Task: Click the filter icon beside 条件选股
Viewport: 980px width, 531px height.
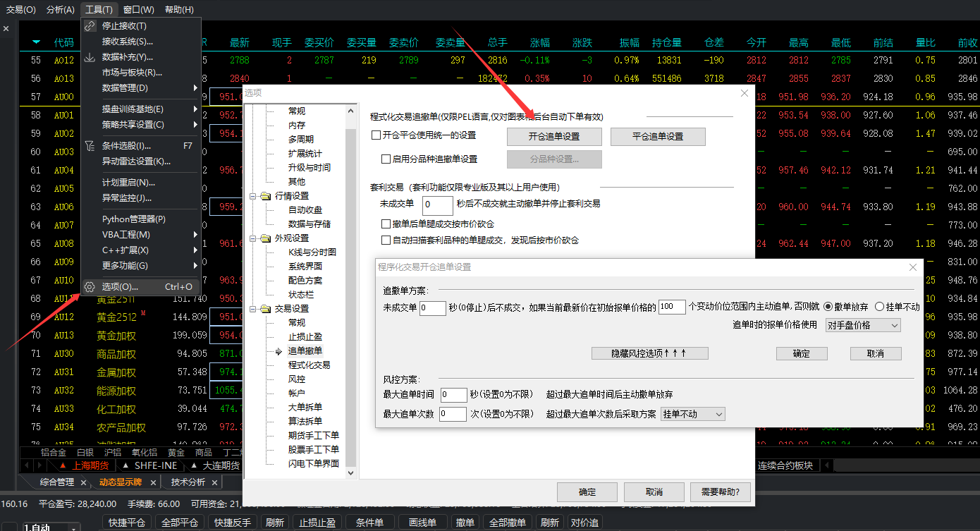Action: [x=90, y=146]
